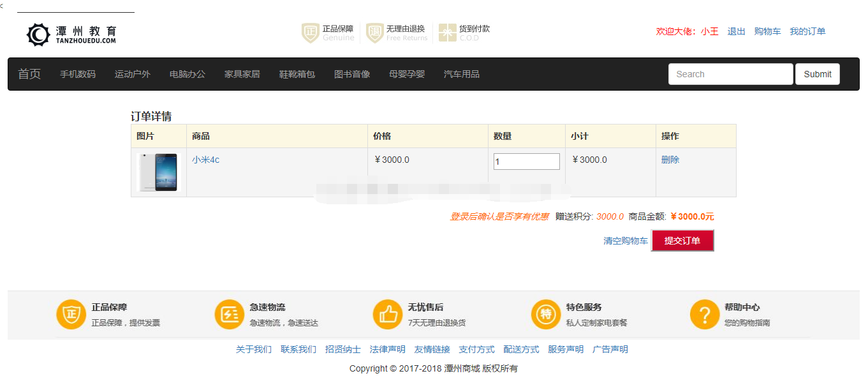Click the quantity input field showing 1
868x392 pixels.
(x=527, y=162)
